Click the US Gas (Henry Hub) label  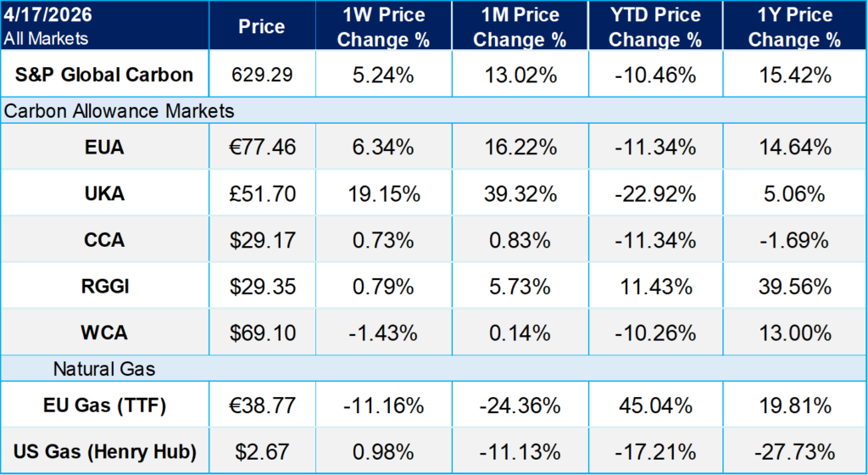(104, 452)
